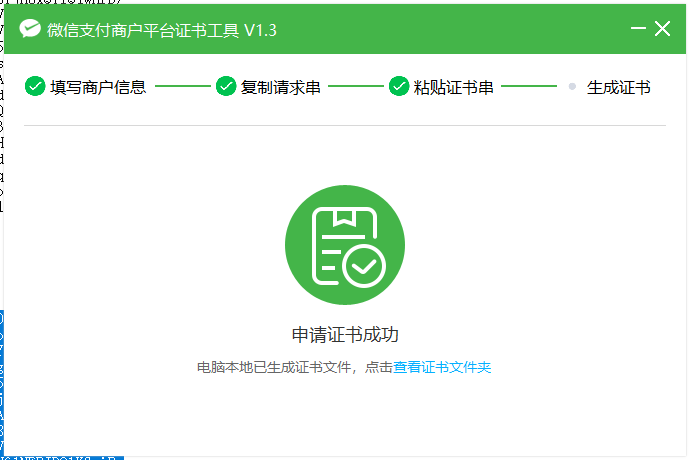This screenshot has height=460, width=690.
Task: Click the grey dot beside 生成证书
Action: pos(572,86)
